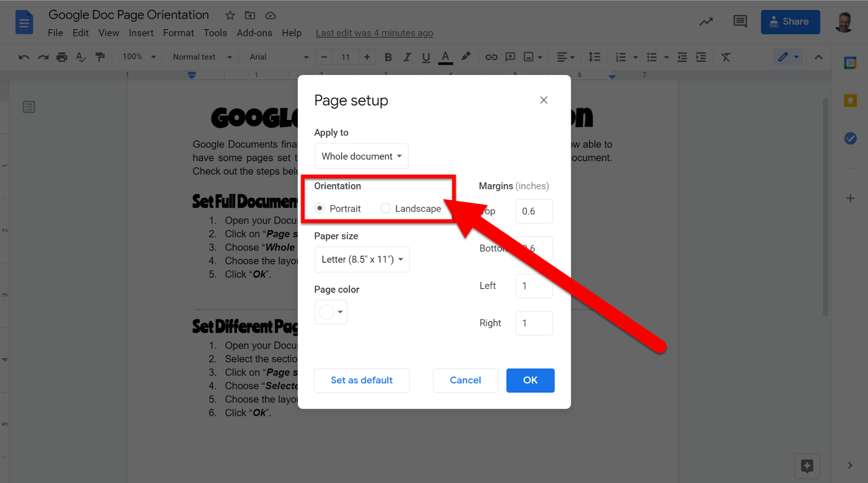Open the Help menu
The height and width of the screenshot is (483, 868).
291,33
